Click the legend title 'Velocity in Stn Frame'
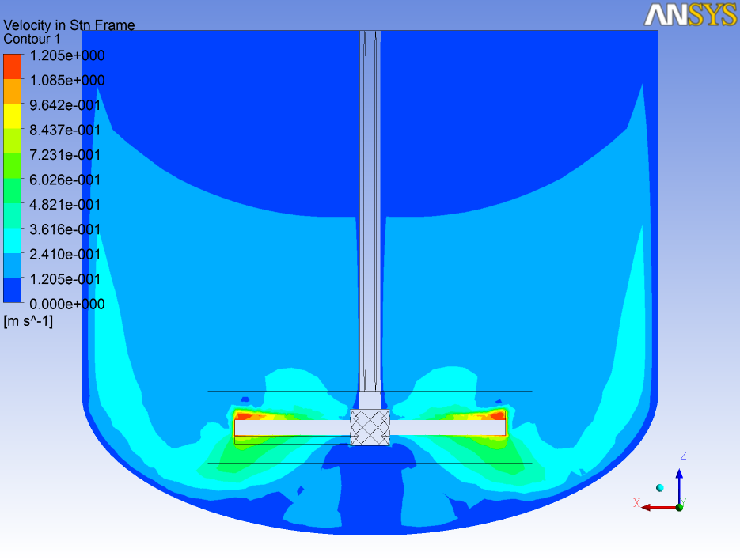This screenshot has width=740, height=560. [x=69, y=25]
